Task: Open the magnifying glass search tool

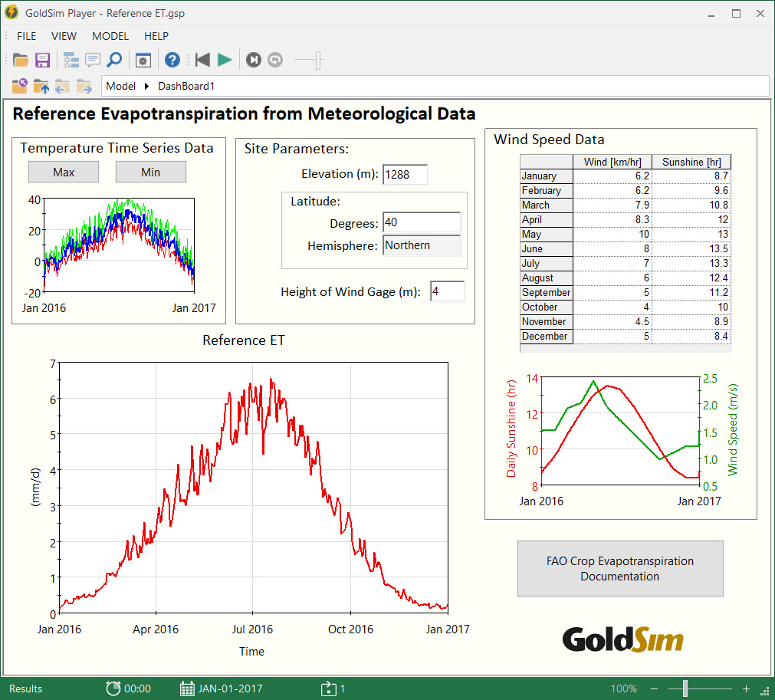Action: (115, 61)
